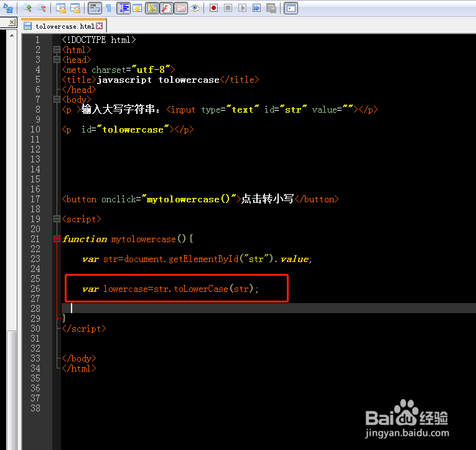Click the </body> closing tag
The width and height of the screenshot is (476, 450).
79,359
